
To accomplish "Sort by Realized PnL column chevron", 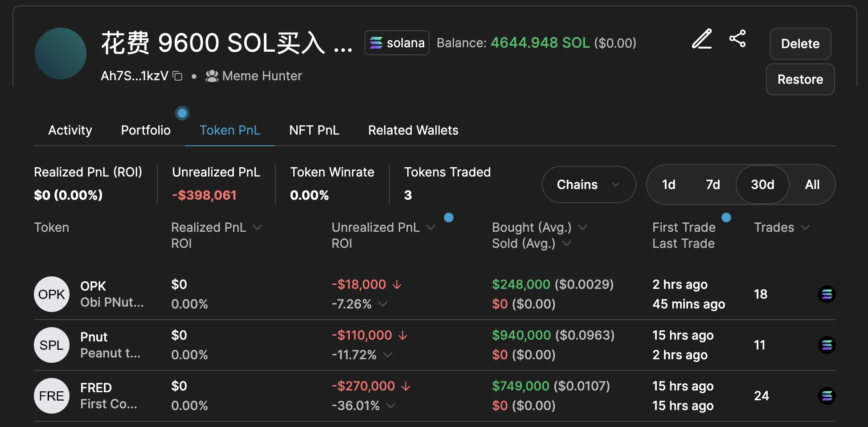I will pos(257,227).
